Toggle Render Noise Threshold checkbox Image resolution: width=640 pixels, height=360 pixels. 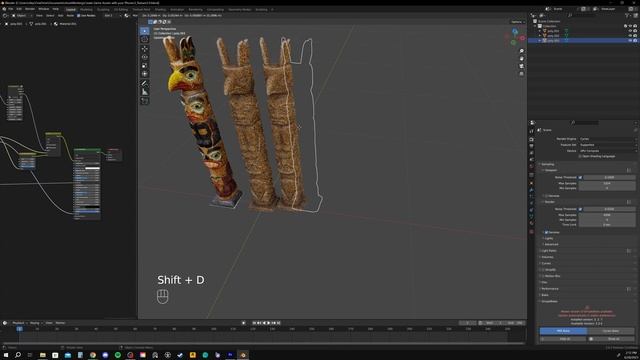point(580,209)
